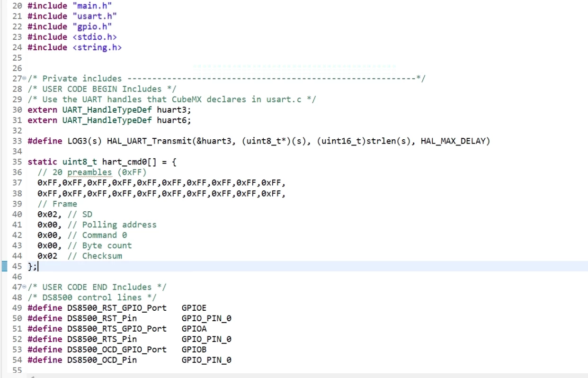Click line number 40 in the gutter
Viewport: 588px width, 378px height.
click(x=17, y=214)
